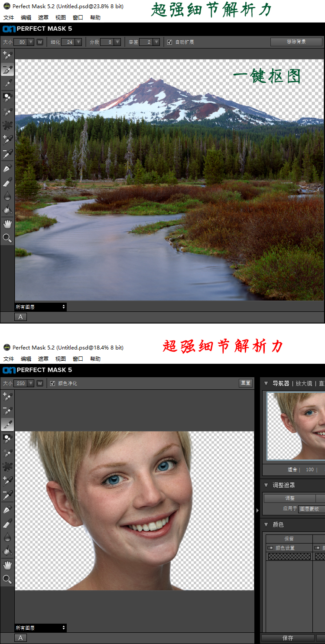Select the Chisel tool in the 23.8% window
This screenshot has width=325, height=644.
coord(7,181)
